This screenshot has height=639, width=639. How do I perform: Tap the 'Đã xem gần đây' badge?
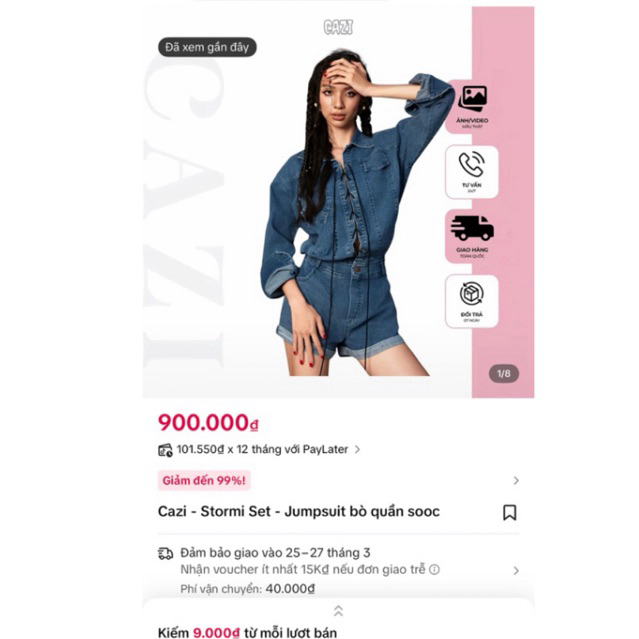click(207, 47)
